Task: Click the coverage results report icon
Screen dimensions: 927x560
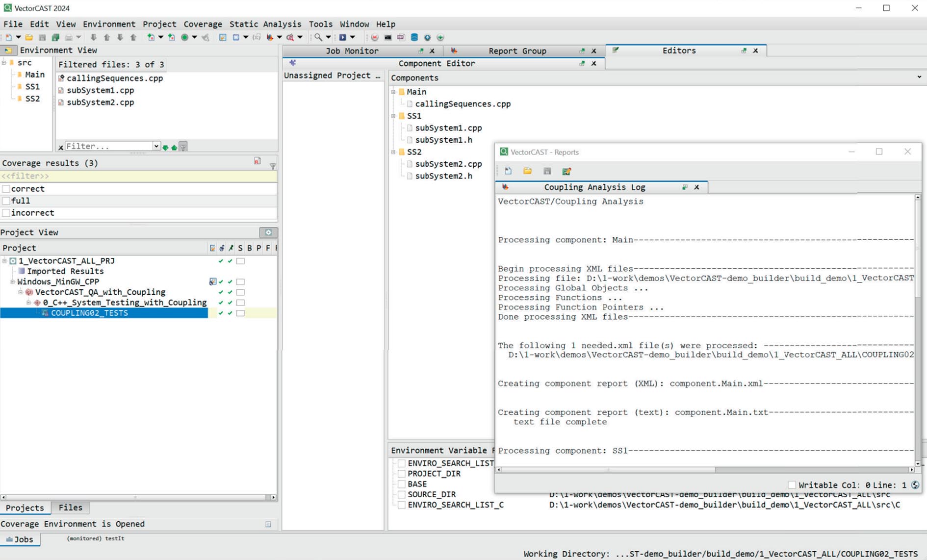Action: [x=257, y=161]
